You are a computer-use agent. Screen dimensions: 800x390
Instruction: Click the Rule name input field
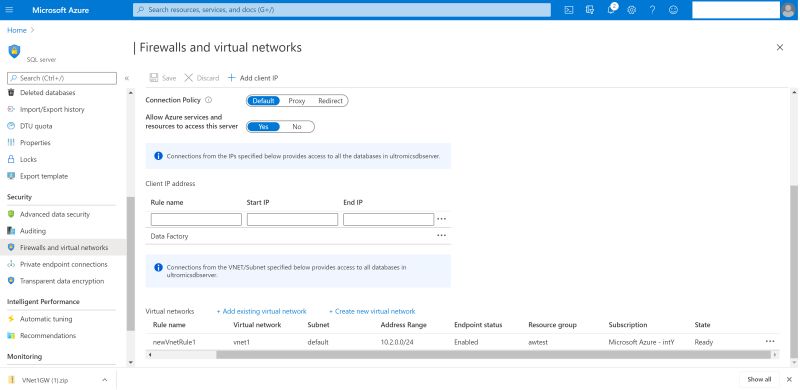196,220
